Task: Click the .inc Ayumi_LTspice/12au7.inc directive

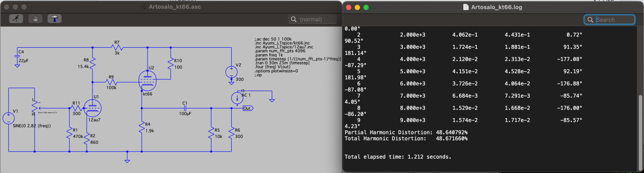Action: point(284,47)
